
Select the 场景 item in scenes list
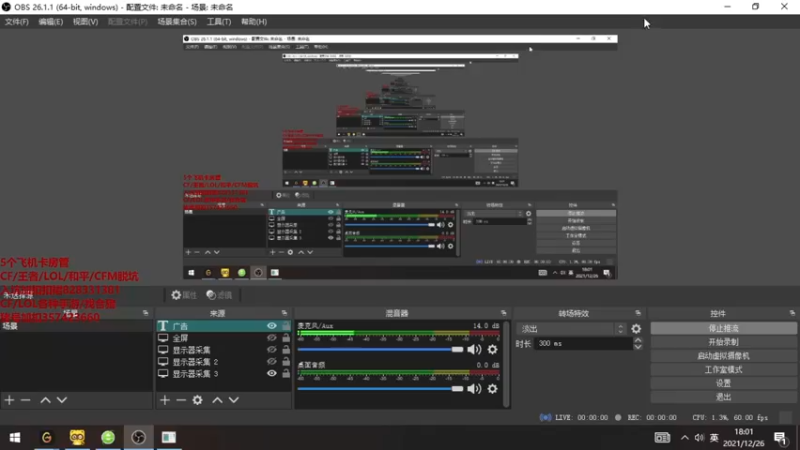point(77,326)
